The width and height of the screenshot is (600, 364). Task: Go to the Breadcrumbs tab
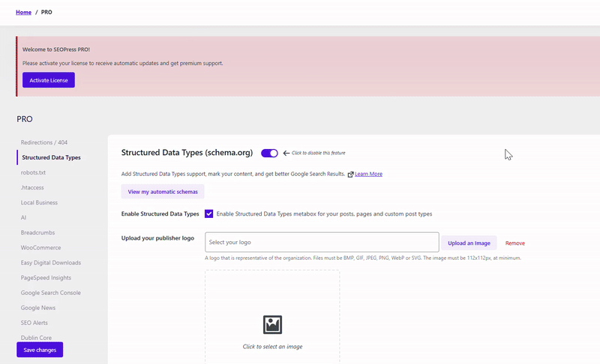click(37, 232)
